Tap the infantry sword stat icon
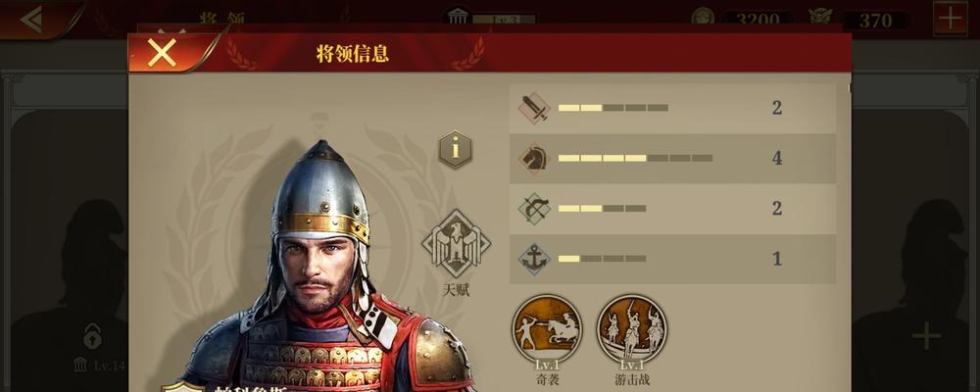 (534, 108)
